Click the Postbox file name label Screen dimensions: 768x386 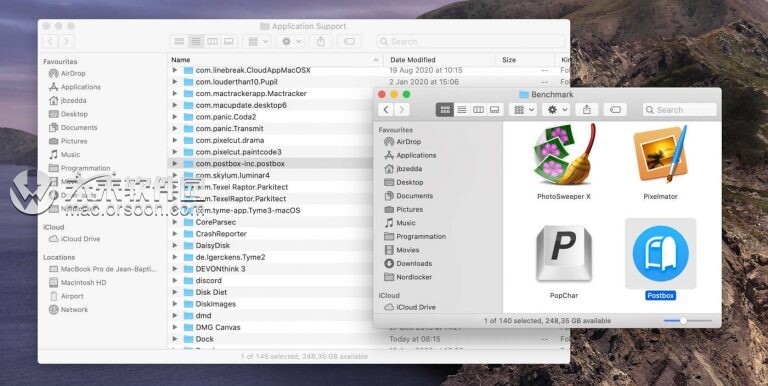(660, 295)
